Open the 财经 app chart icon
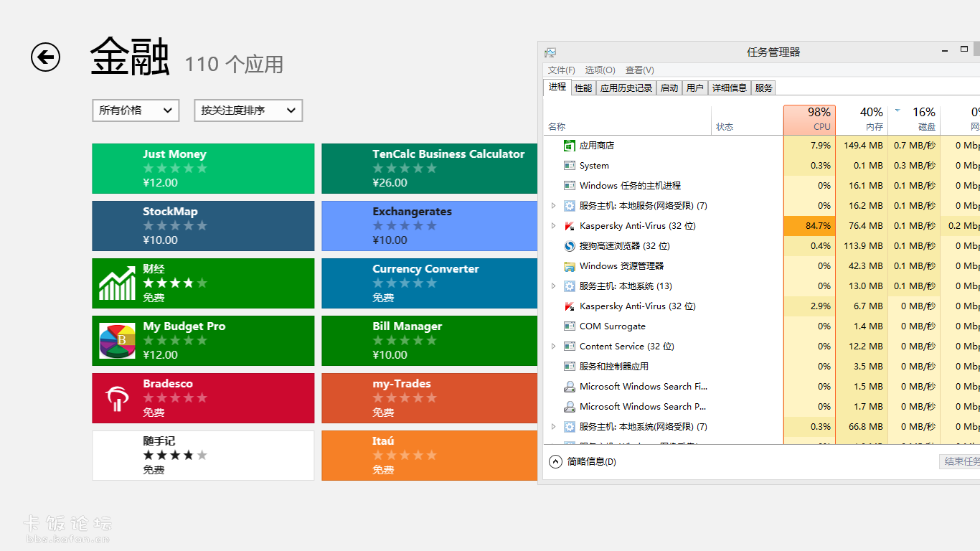This screenshot has height=551, width=980. coord(117,283)
